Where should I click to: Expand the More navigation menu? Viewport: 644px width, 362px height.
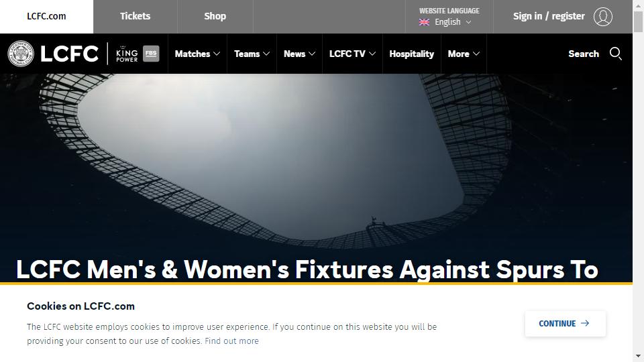point(464,54)
